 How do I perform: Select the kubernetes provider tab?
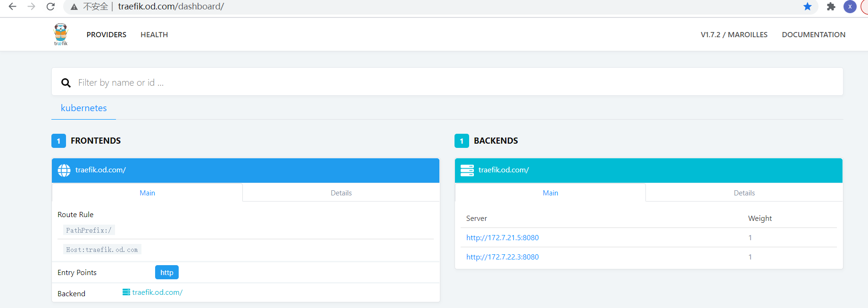84,108
